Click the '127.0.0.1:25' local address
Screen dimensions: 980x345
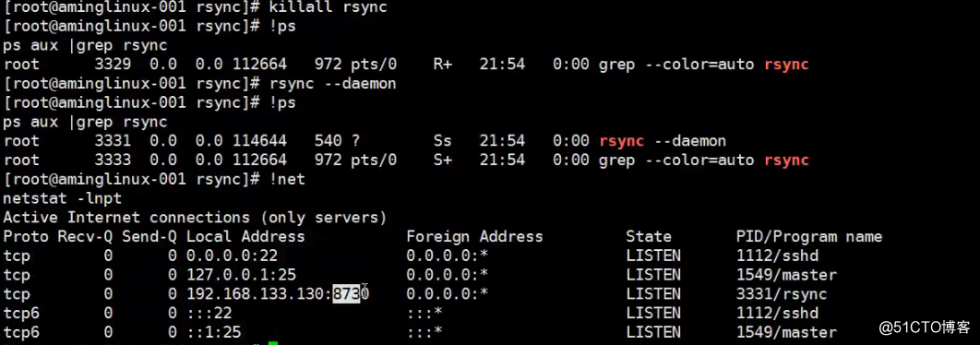(241, 275)
